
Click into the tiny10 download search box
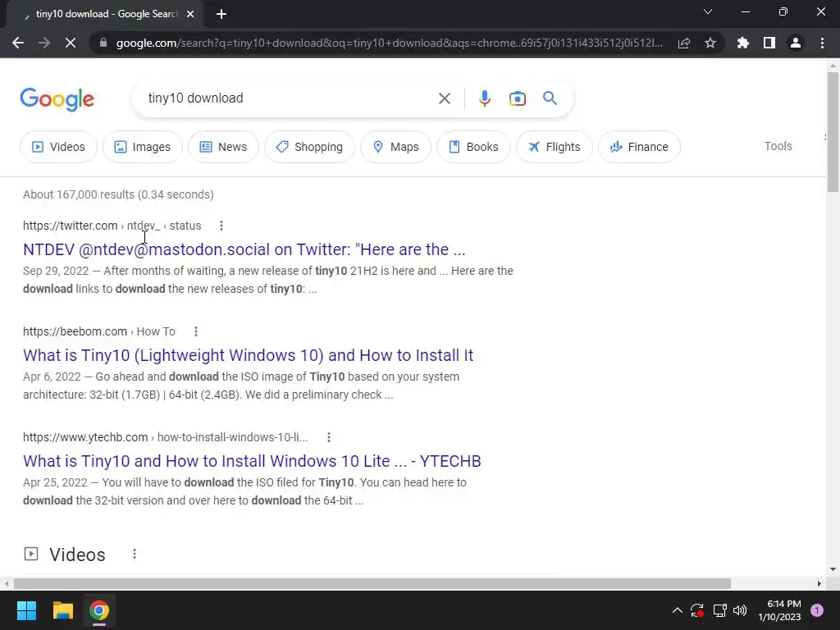(x=290, y=98)
